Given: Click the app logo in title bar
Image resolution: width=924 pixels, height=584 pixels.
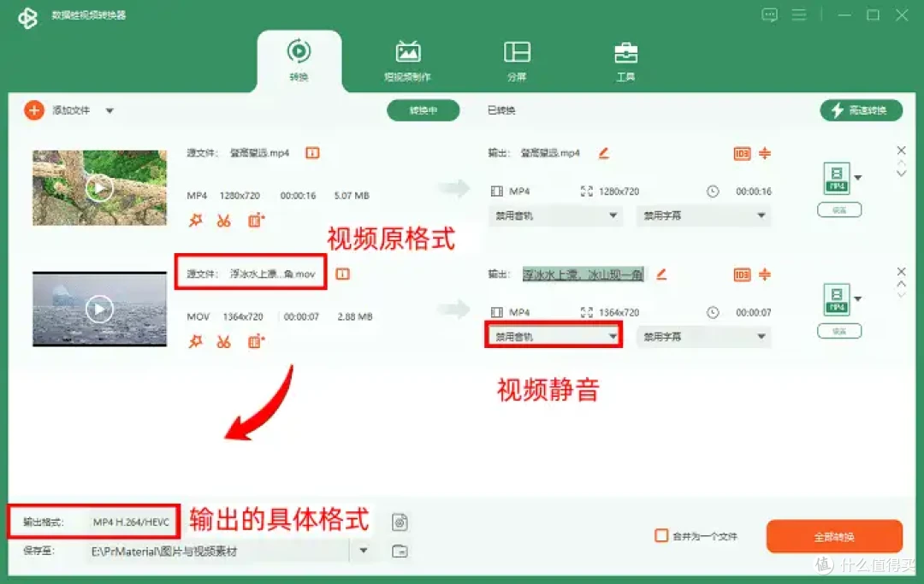Looking at the screenshot, I should [27, 17].
